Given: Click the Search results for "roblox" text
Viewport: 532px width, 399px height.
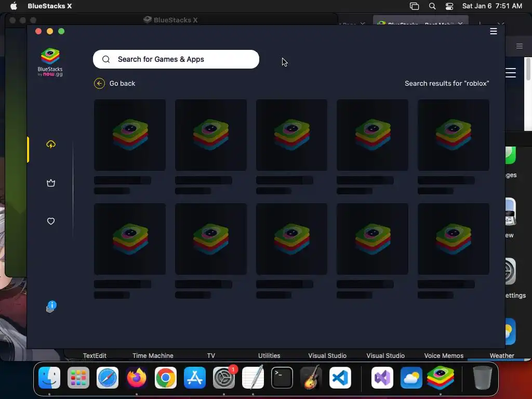Looking at the screenshot, I should click(447, 84).
